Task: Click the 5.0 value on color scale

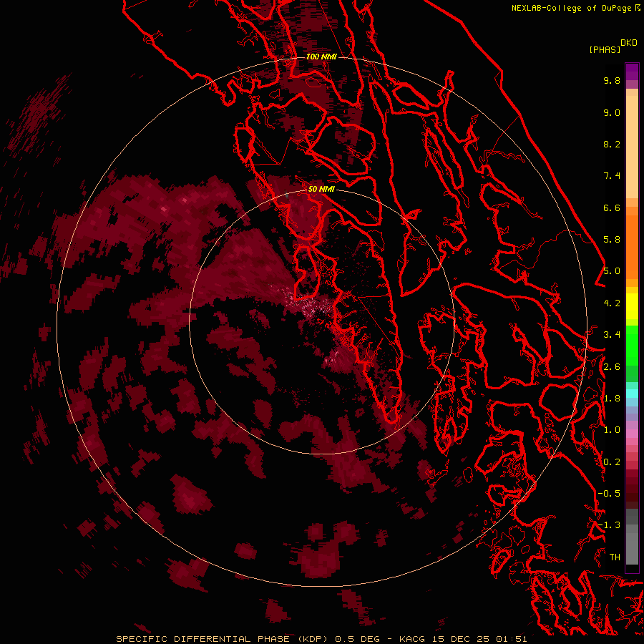Action: point(612,271)
